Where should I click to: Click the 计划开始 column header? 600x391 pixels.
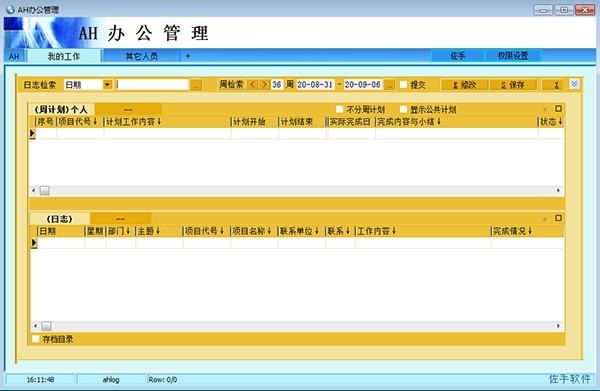pos(254,122)
